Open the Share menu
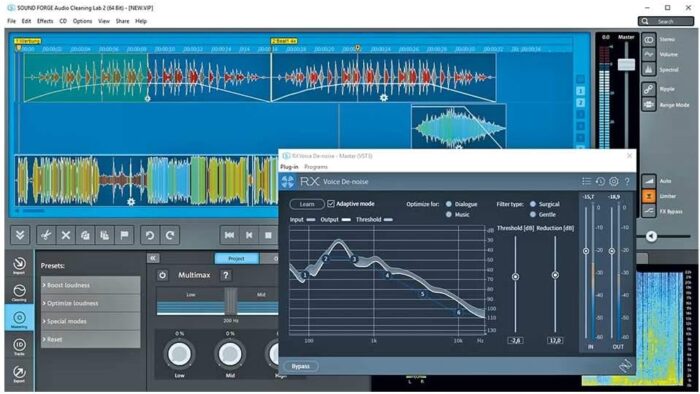This screenshot has height=394, width=700. coord(122,21)
